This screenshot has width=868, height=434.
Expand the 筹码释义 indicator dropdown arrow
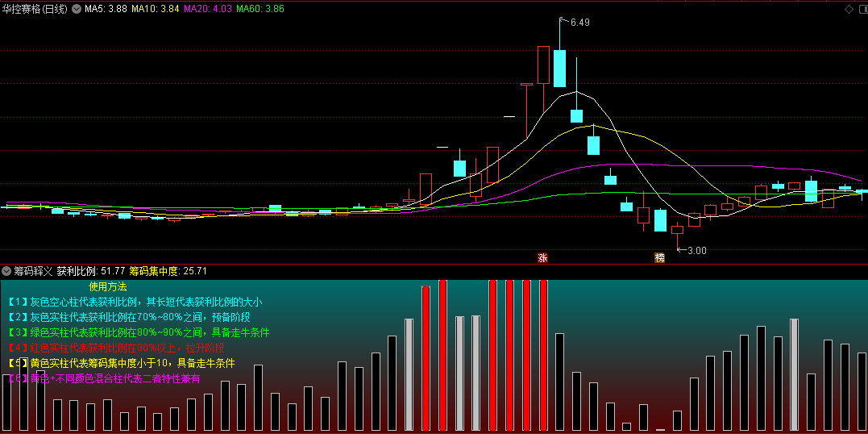(6, 271)
